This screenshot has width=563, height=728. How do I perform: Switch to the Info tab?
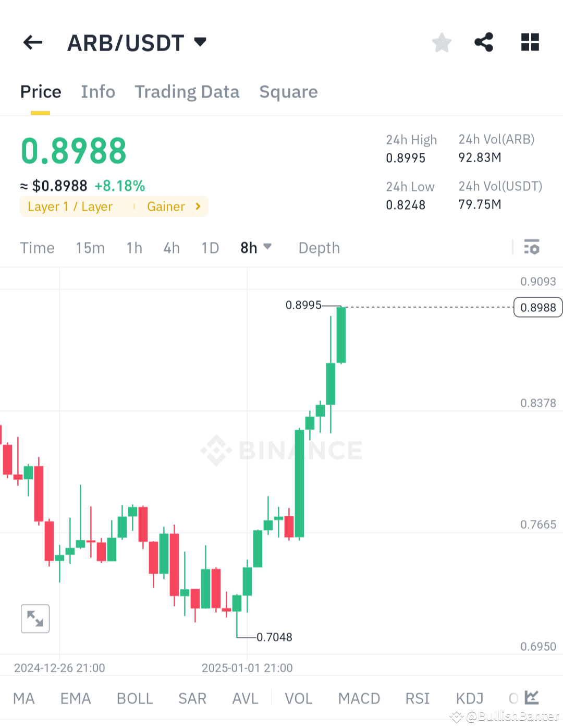[98, 92]
